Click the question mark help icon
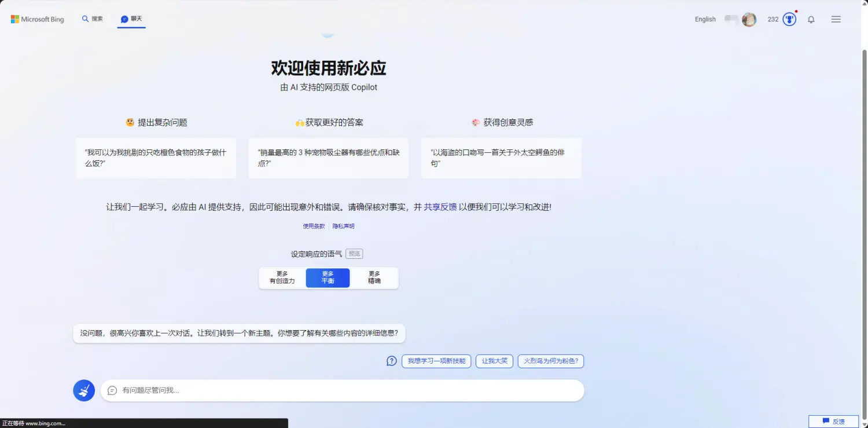 [x=392, y=361]
